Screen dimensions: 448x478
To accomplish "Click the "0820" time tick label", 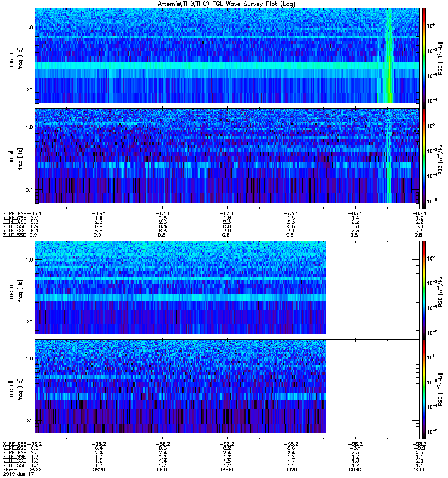I will click(99, 470).
